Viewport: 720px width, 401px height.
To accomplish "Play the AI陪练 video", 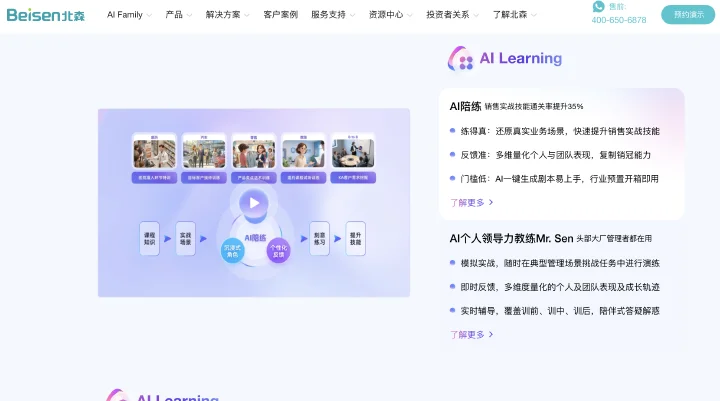I will point(254,203).
